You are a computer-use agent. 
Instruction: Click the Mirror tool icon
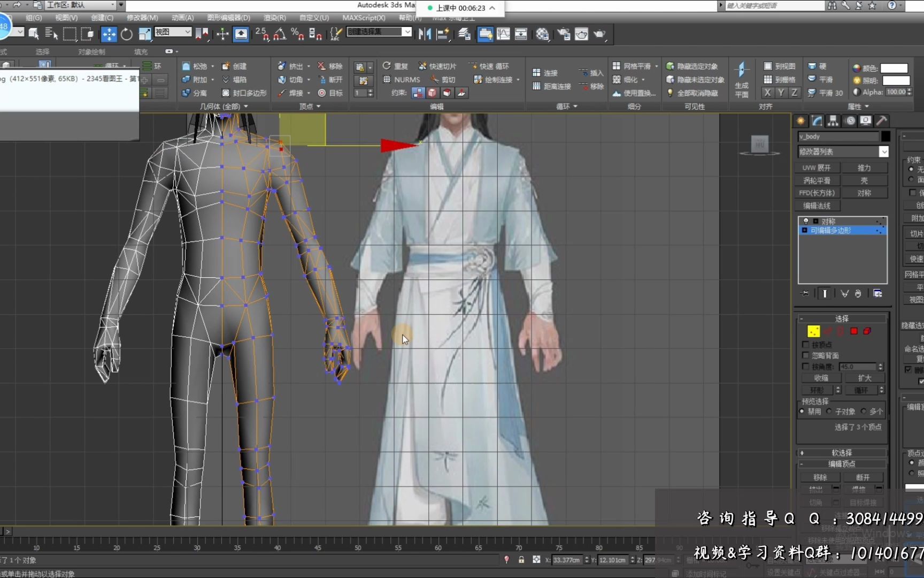pos(425,34)
